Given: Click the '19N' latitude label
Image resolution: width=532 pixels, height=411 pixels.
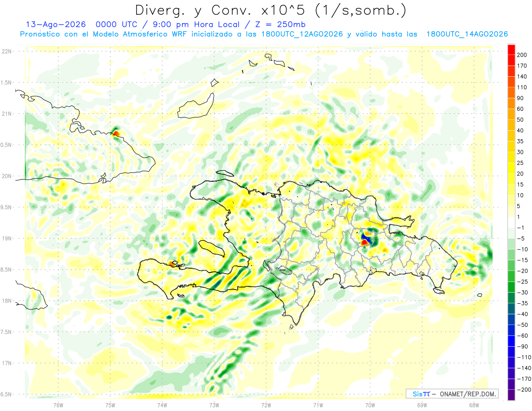Looking at the screenshot, I should [x=6, y=239].
